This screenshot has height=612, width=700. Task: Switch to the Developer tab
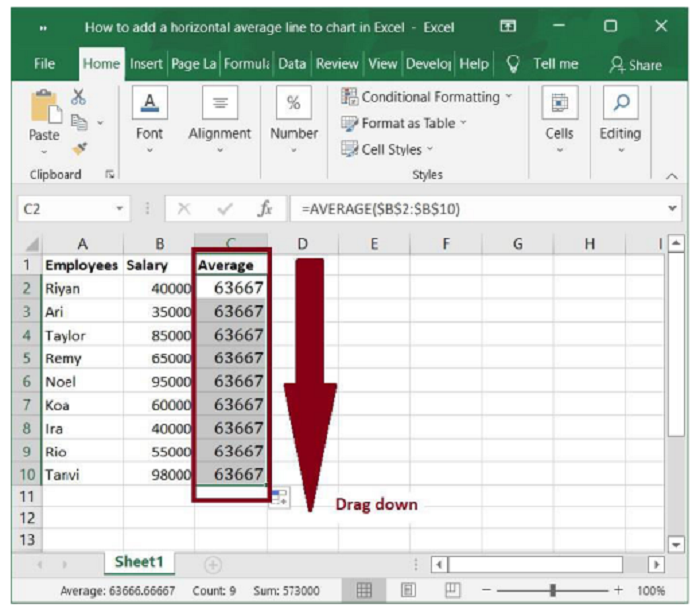[x=428, y=64]
